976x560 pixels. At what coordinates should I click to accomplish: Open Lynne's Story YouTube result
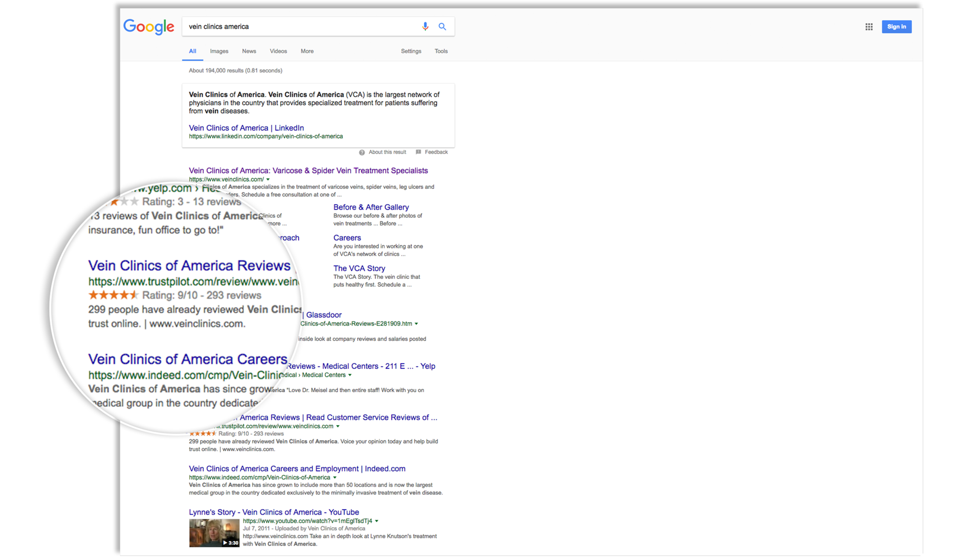coord(274,512)
